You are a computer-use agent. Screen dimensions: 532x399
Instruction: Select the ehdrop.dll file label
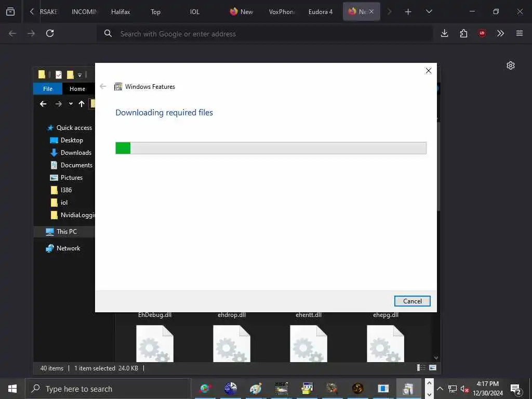pos(232,315)
